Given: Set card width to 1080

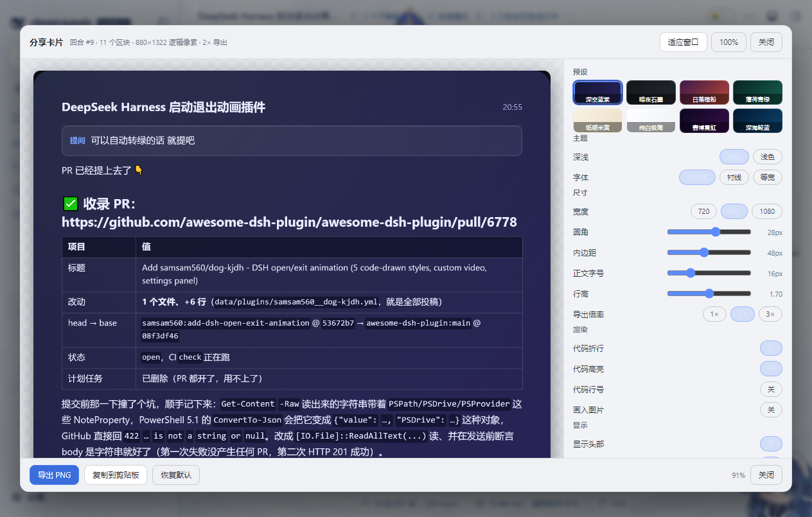Looking at the screenshot, I should click(767, 211).
